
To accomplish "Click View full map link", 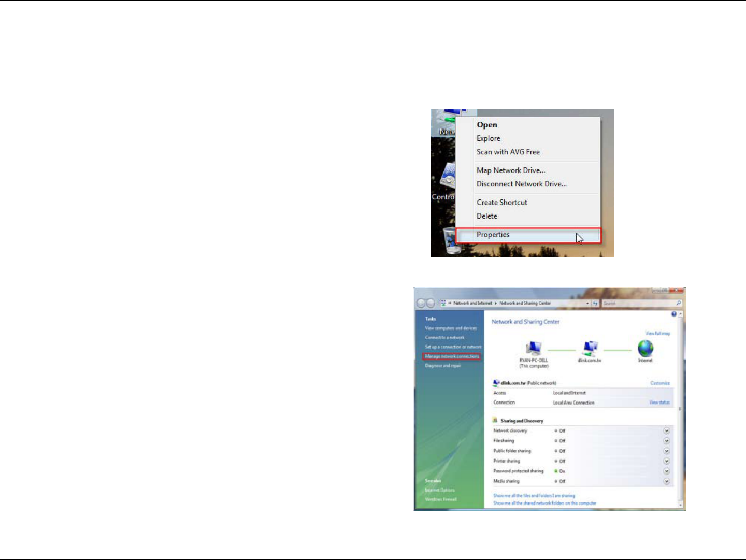I will tap(658, 334).
